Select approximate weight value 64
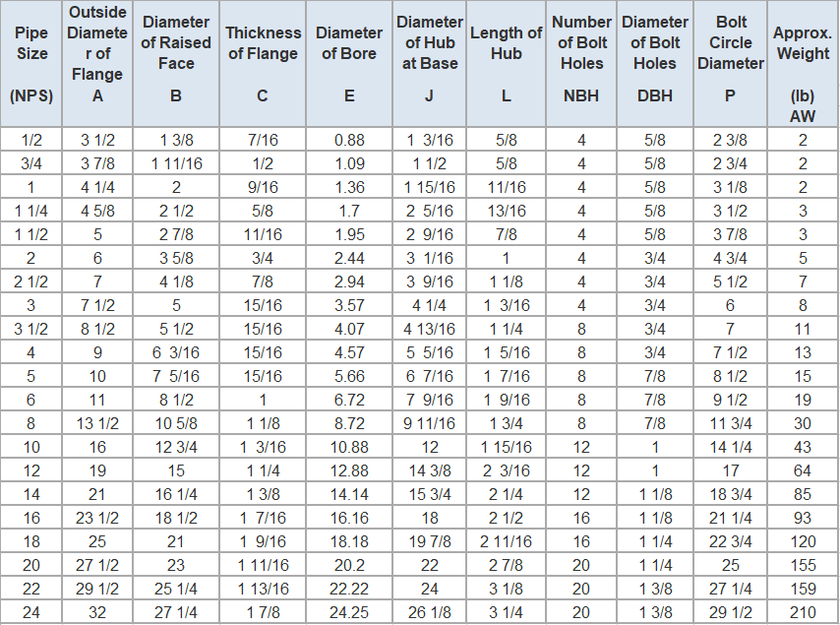The width and height of the screenshot is (840, 625). pyautogui.click(x=803, y=470)
